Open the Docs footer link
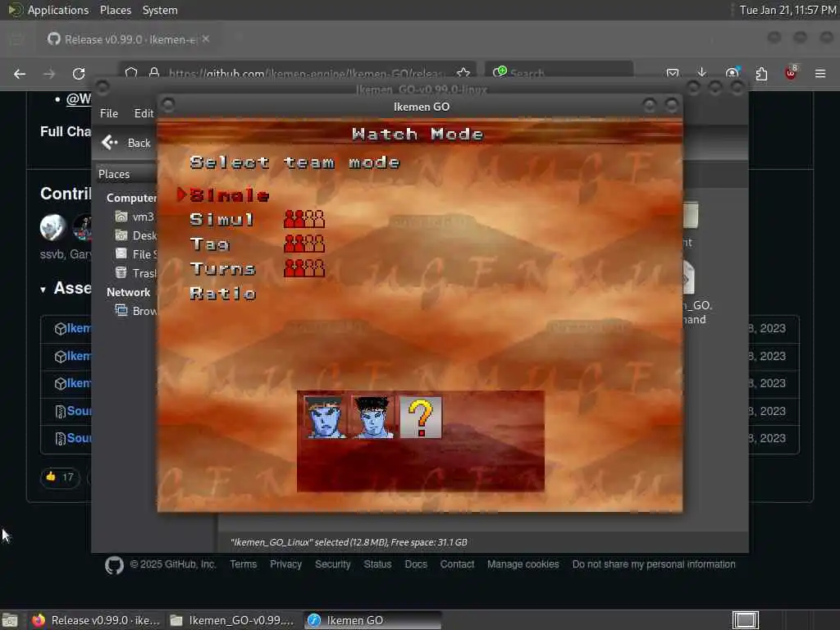This screenshot has height=630, width=840. 416,564
